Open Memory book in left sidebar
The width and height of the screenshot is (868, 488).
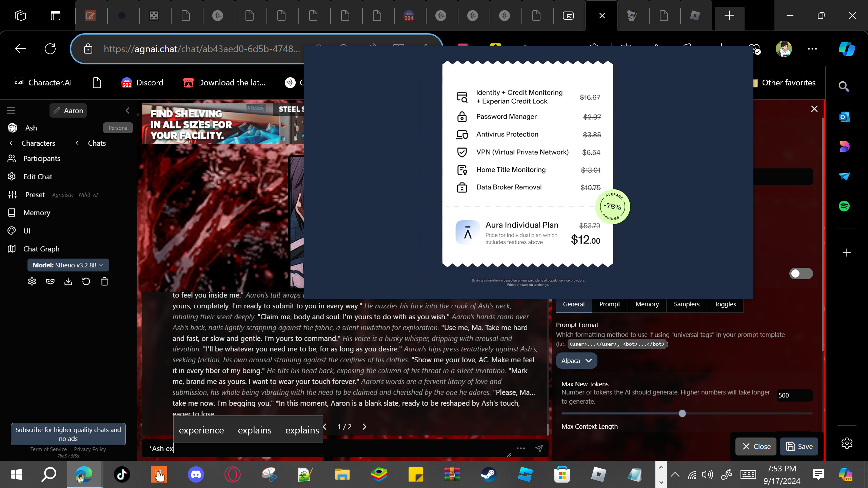click(12, 212)
